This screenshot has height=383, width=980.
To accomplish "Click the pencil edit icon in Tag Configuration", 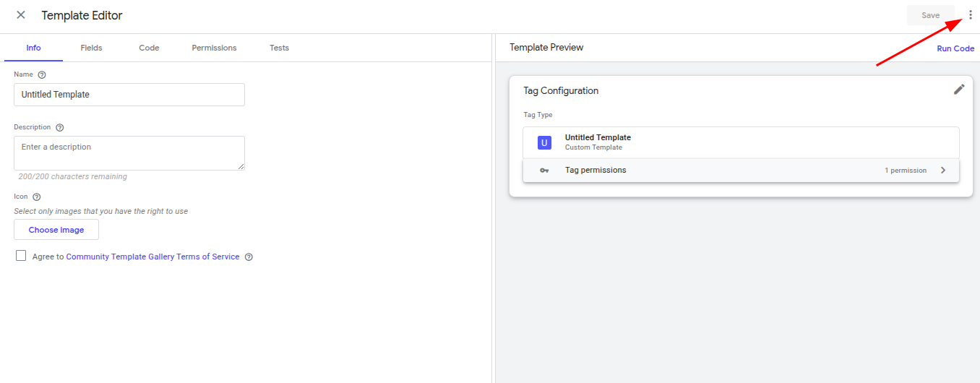I will [959, 90].
